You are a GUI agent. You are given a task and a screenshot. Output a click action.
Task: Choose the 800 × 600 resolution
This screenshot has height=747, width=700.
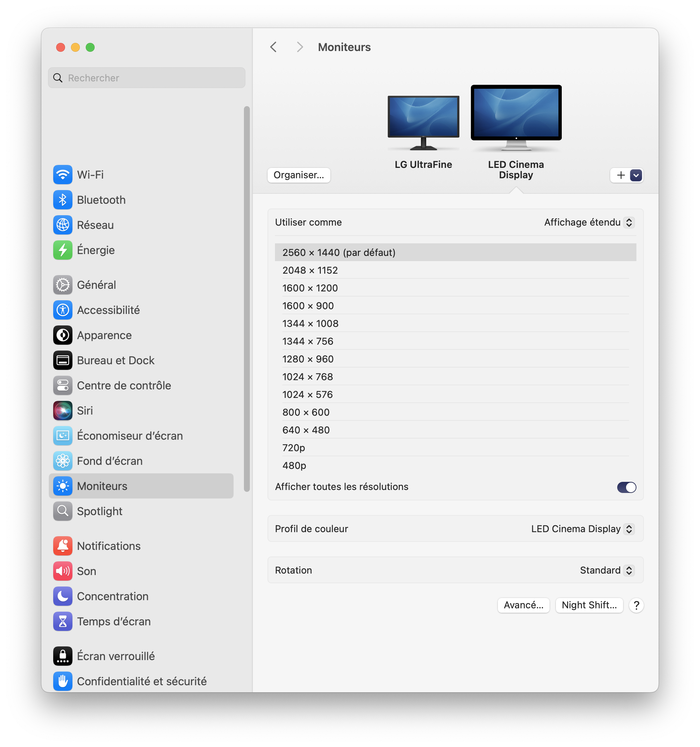455,412
